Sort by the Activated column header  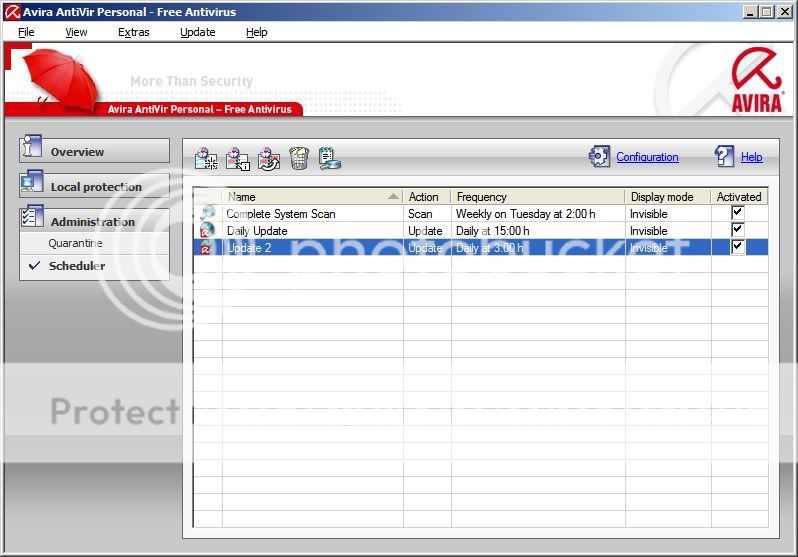pos(739,197)
